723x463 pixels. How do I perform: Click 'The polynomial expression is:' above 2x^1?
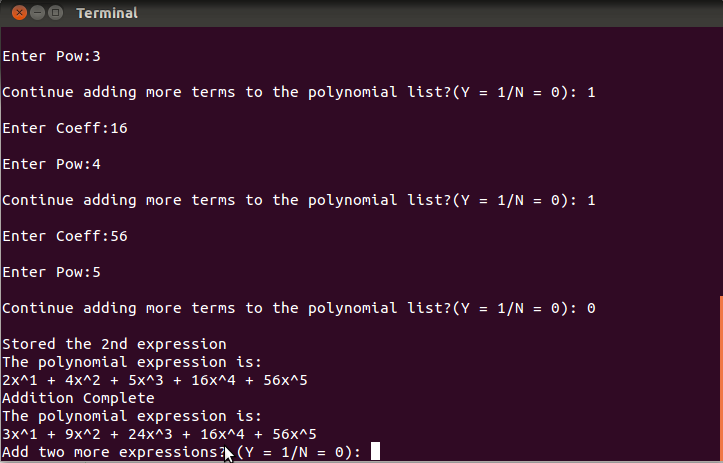click(132, 362)
